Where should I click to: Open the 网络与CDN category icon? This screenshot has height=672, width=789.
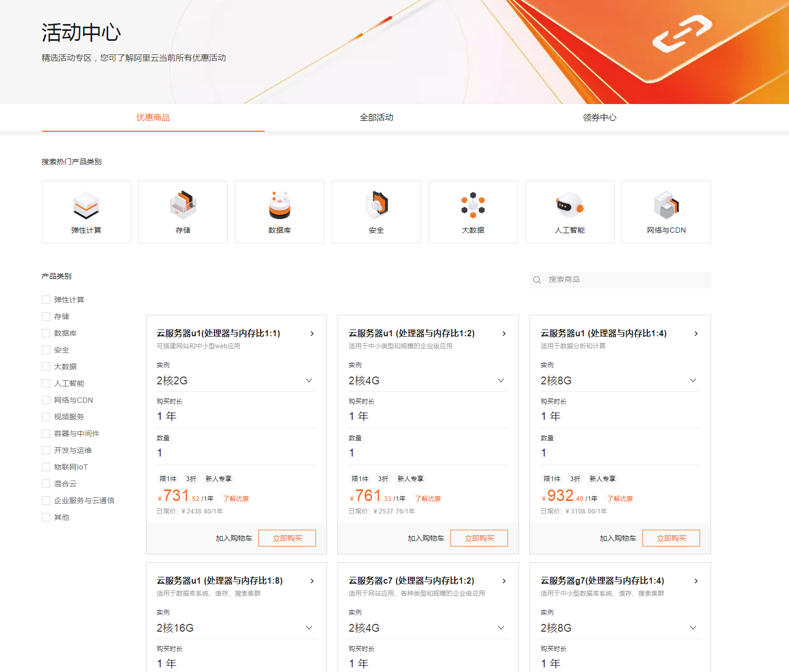coord(666,212)
